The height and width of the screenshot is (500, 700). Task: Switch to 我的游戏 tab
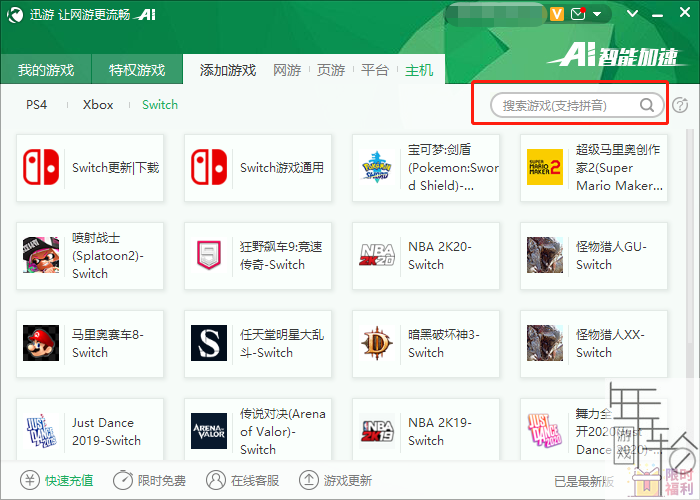(46, 69)
